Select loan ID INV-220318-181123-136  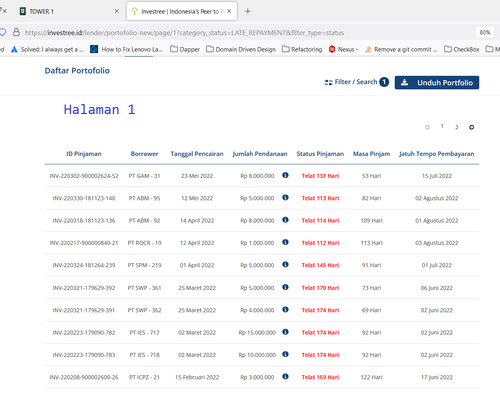(x=84, y=220)
